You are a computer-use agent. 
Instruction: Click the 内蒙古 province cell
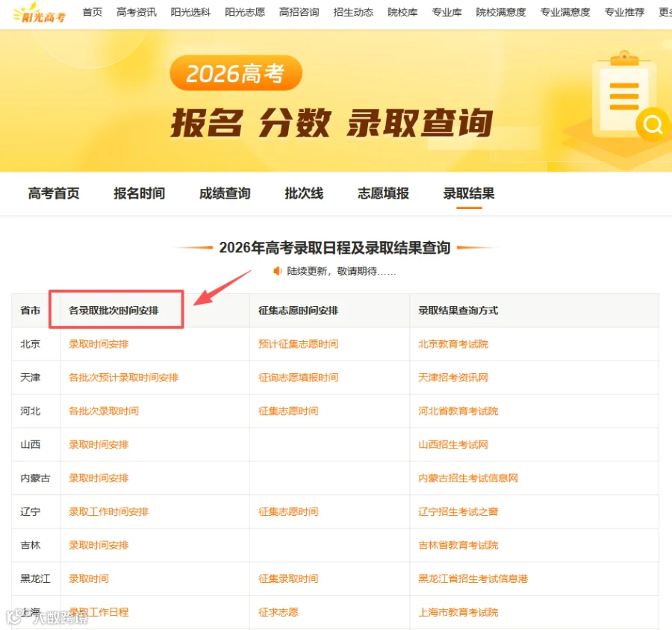[35, 478]
